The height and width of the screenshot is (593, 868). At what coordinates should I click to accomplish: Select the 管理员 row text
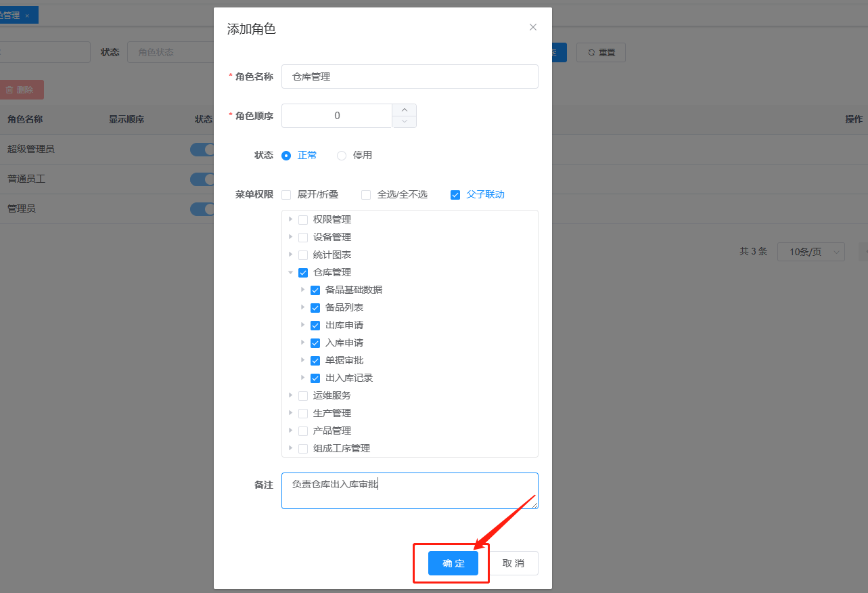[22, 208]
